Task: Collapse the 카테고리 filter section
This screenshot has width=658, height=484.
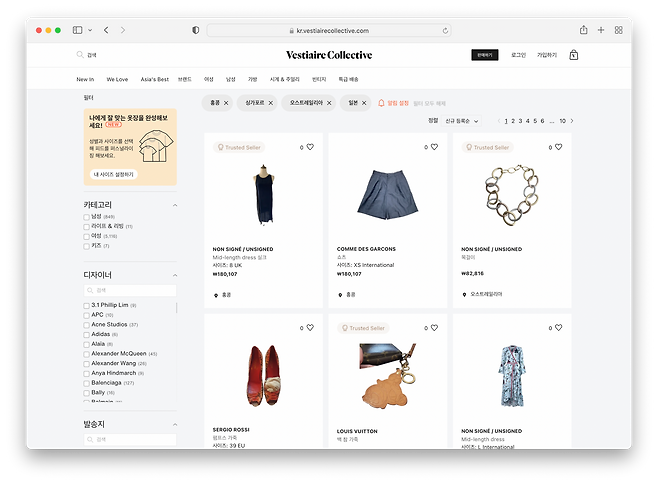Action: point(176,205)
